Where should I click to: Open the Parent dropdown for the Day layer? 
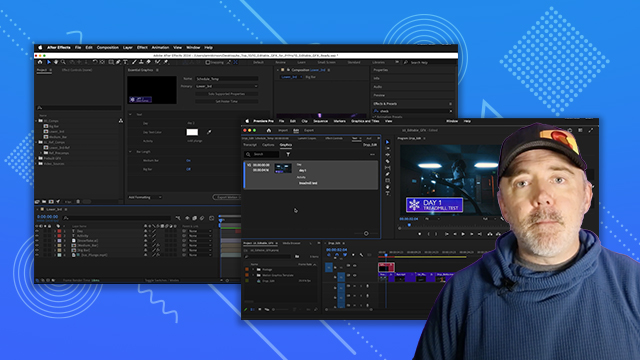click(200, 231)
